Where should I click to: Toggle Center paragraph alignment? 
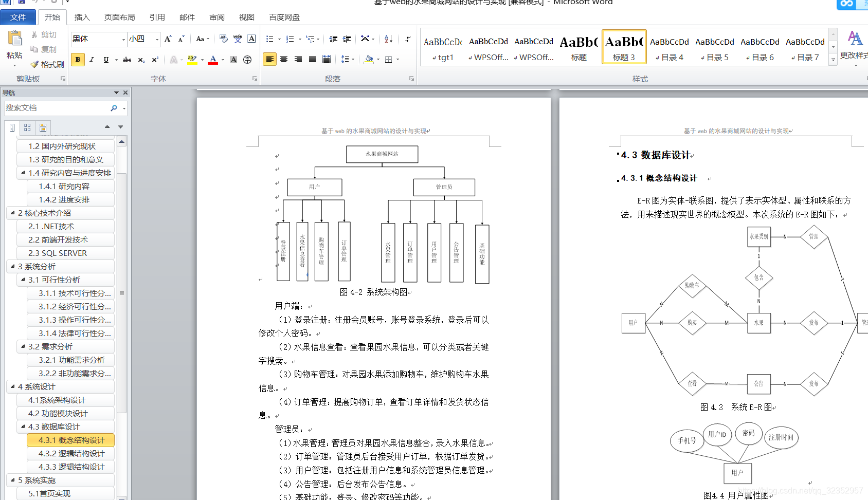pos(284,60)
